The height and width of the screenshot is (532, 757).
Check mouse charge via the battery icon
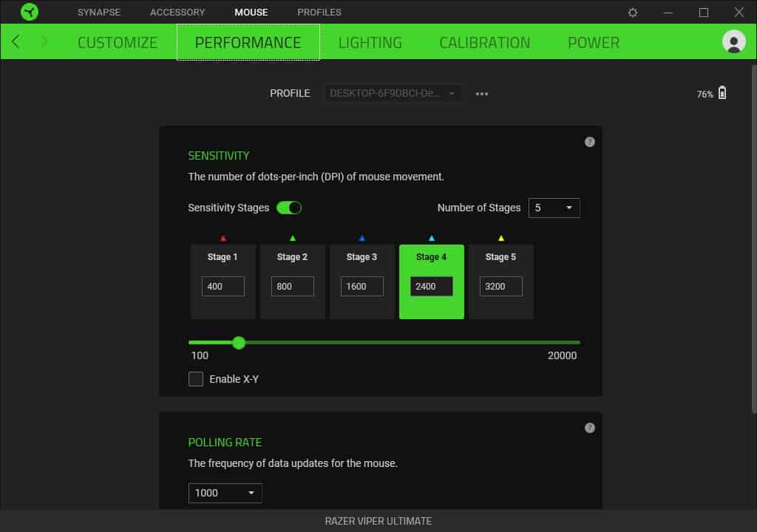tap(721, 92)
